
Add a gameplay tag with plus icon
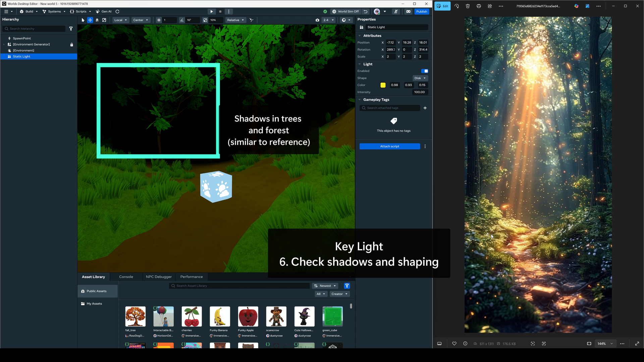point(425,108)
